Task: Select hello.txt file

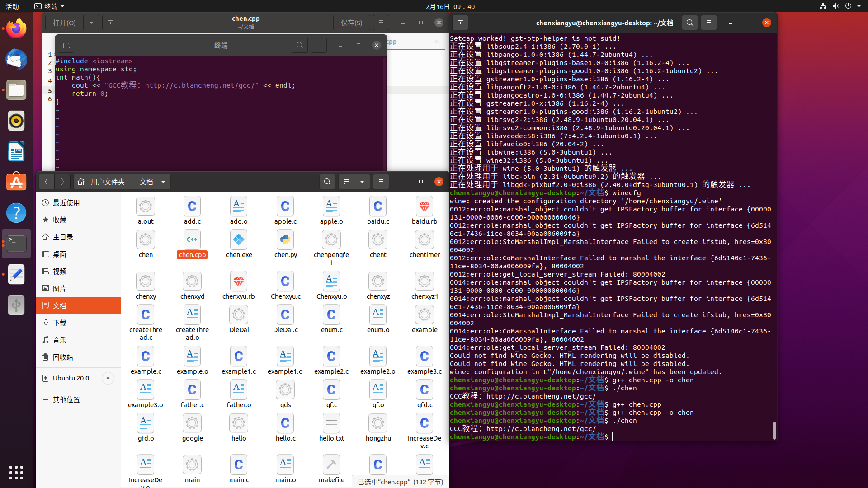Action: click(x=331, y=428)
